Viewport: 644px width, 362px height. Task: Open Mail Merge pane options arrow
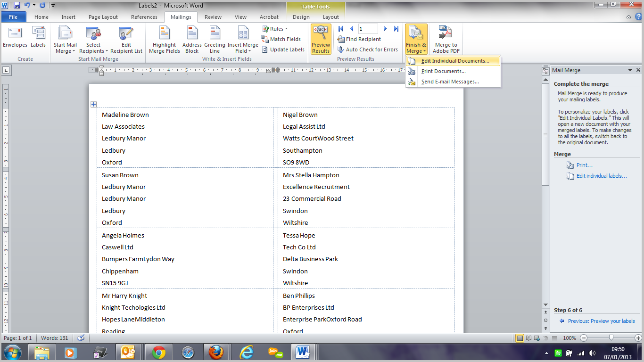point(630,70)
